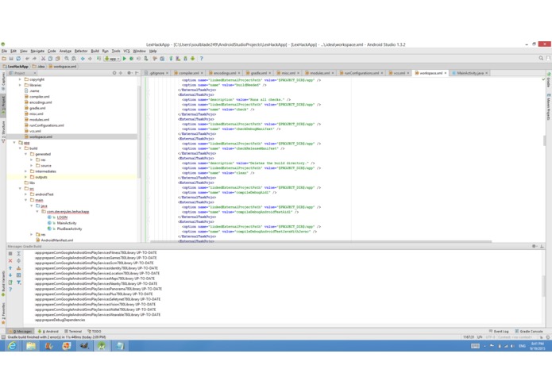
Task: Click the help question mark in Messages panel
Action: point(10,290)
